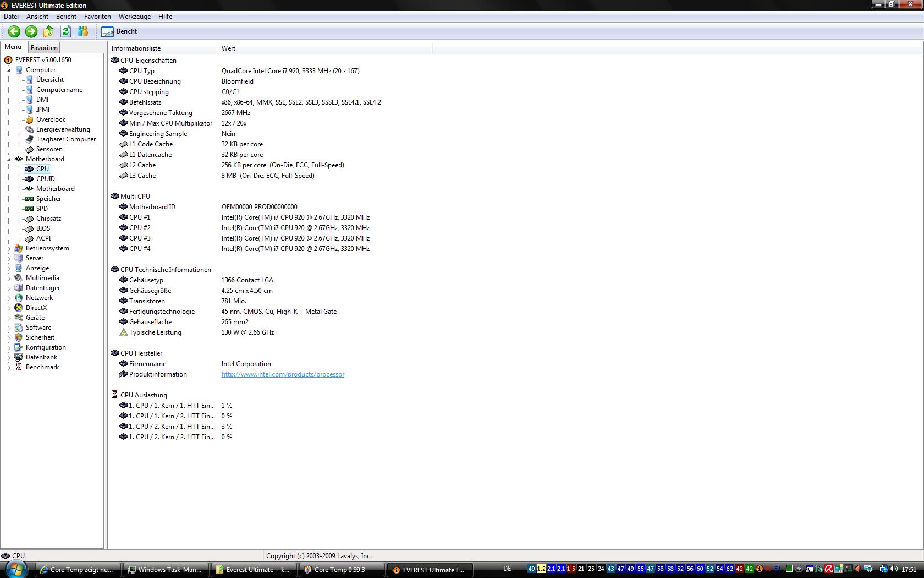This screenshot has height=578, width=924.
Task: Click the Chipsatz icon
Action: pyautogui.click(x=29, y=219)
